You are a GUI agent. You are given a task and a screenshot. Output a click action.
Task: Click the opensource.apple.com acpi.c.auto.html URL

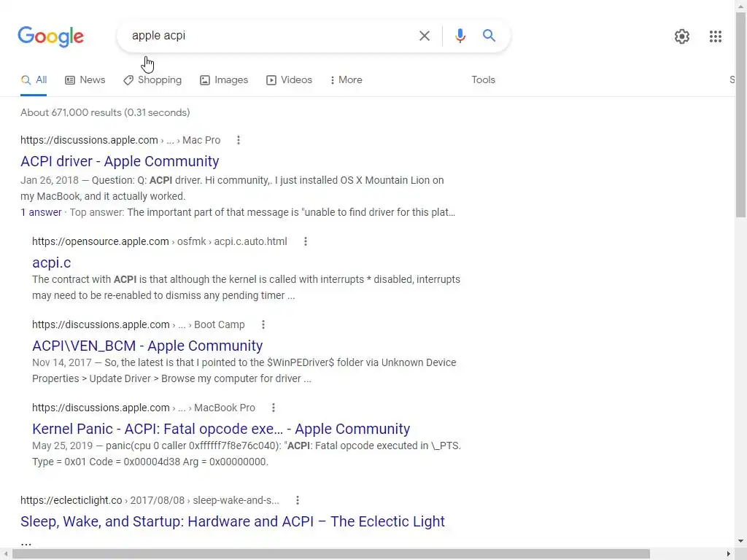pyautogui.click(x=160, y=241)
